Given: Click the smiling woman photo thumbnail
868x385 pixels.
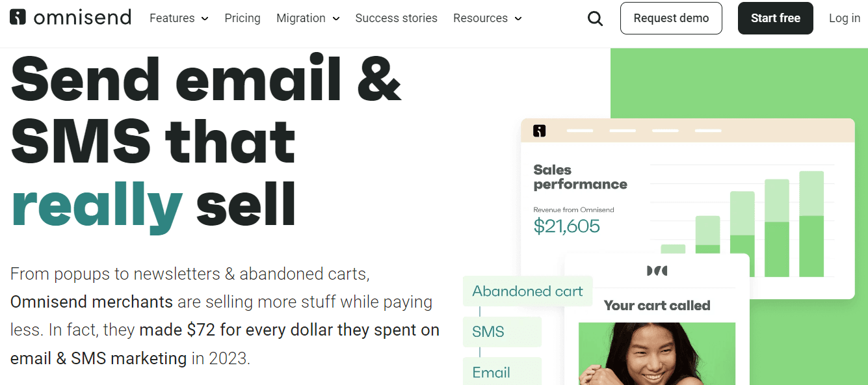Looking at the screenshot, I should (x=657, y=353).
